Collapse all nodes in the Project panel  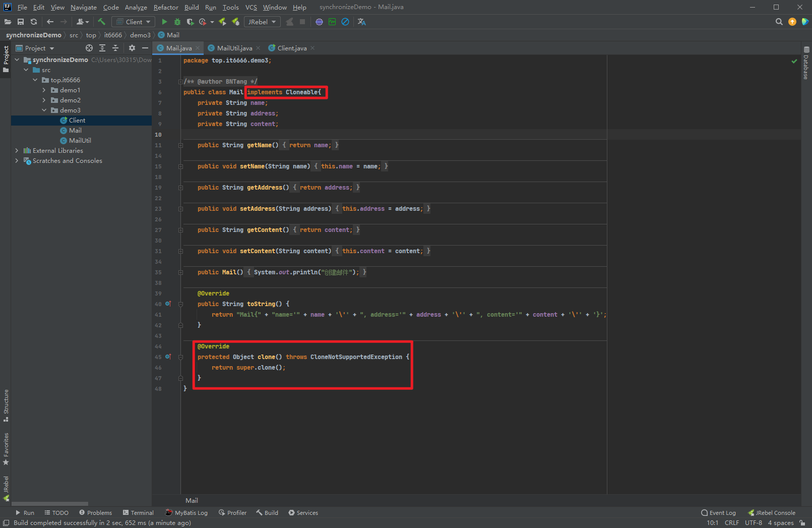115,48
